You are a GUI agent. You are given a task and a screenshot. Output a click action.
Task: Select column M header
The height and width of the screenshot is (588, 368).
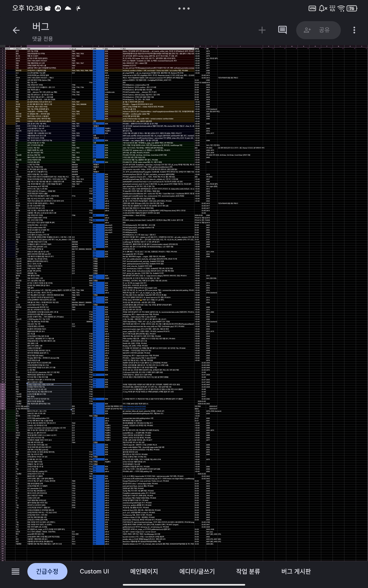[x=292, y=46]
